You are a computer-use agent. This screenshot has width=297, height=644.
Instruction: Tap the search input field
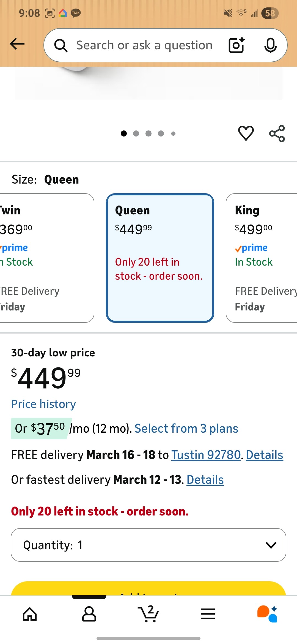coord(144,45)
